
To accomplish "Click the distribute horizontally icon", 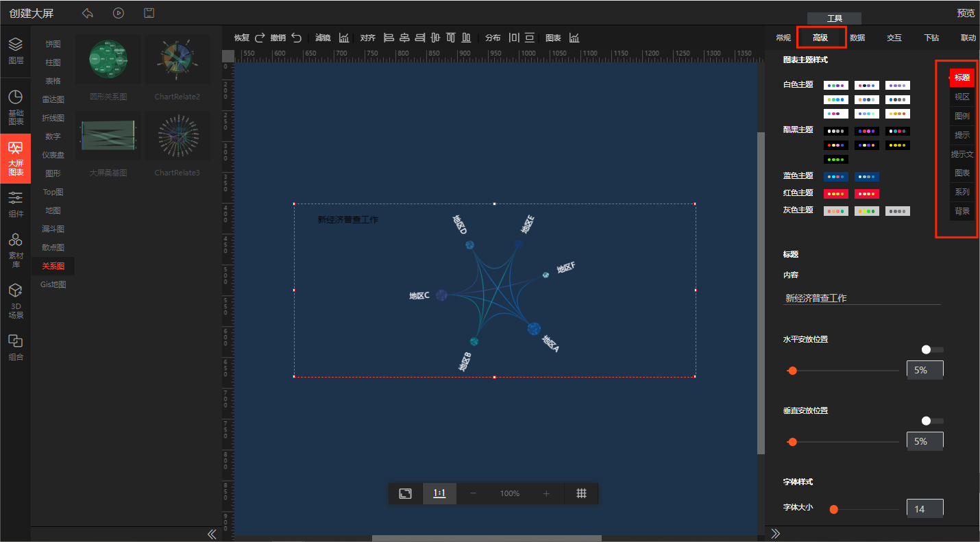I will (514, 38).
